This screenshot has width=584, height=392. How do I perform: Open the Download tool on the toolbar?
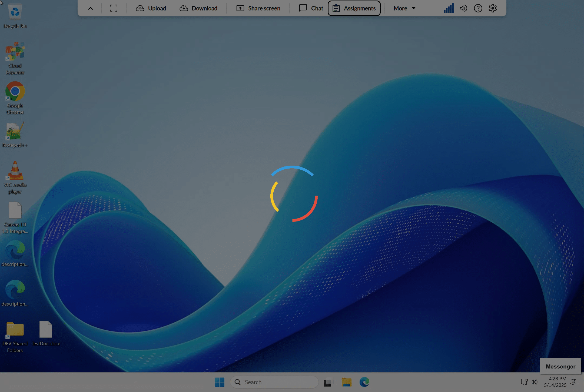click(x=199, y=8)
